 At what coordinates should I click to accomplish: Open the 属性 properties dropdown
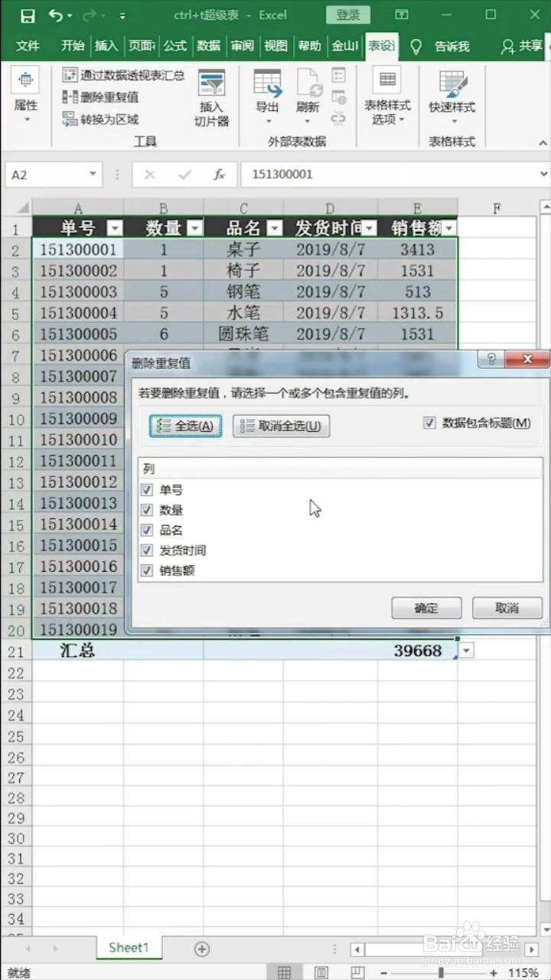26,96
